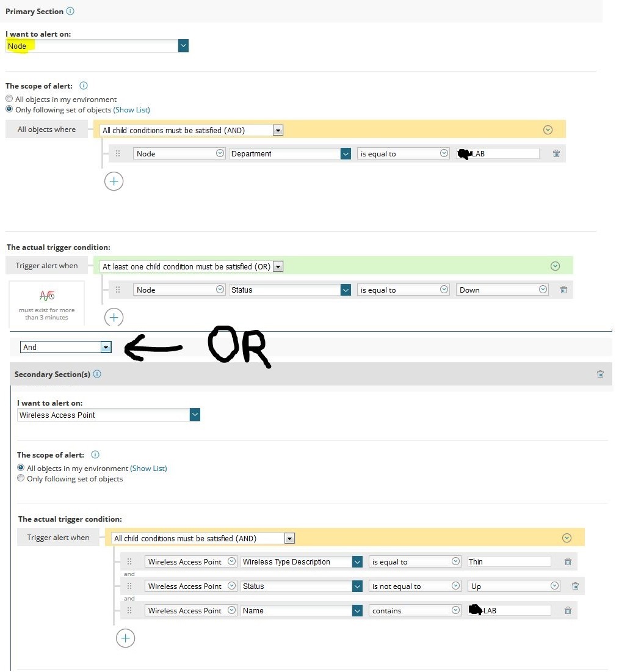The height and width of the screenshot is (672, 630).
Task: Add a condition to scope of alert
Action: (x=114, y=181)
